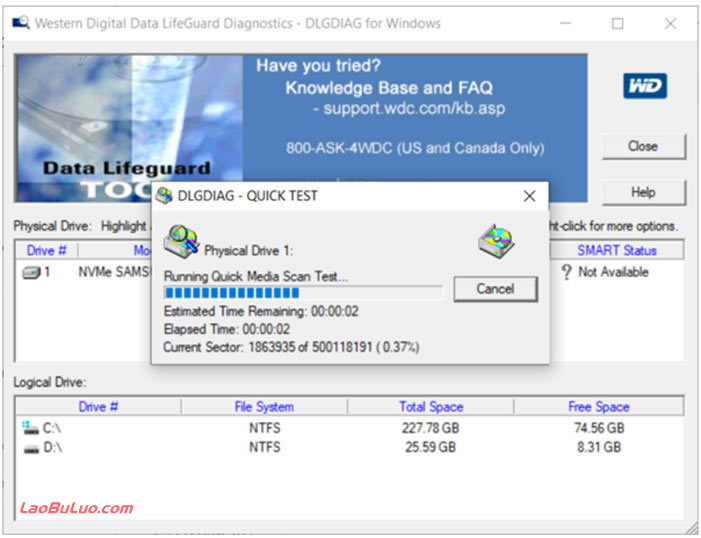Click the DLGDIAG app icon in main title bar

click(x=21, y=22)
